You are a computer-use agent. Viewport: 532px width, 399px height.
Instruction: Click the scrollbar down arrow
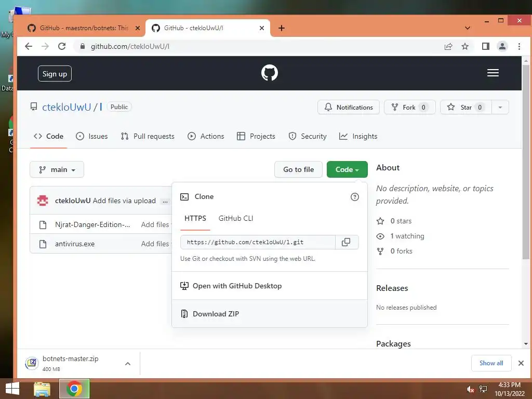(526, 344)
